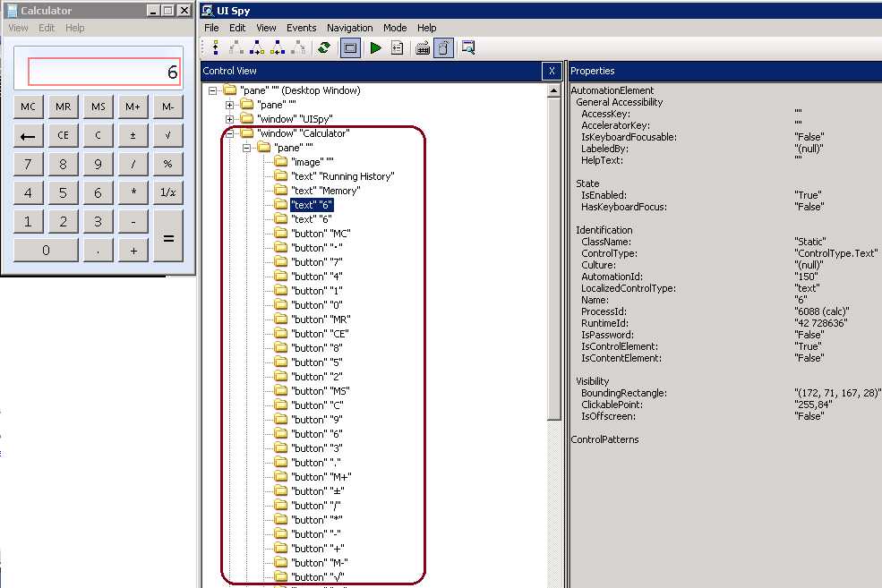
Task: Click the folder icon beside "button" "CE"
Action: tap(280, 333)
